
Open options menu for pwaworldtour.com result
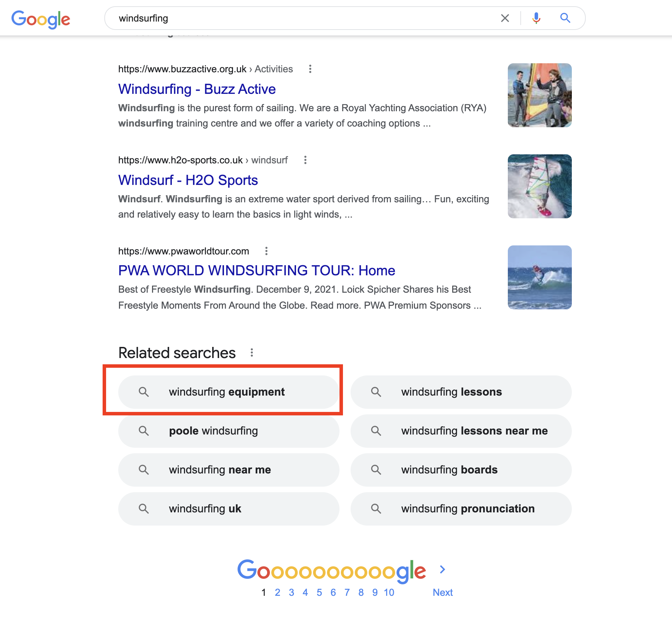click(x=266, y=251)
